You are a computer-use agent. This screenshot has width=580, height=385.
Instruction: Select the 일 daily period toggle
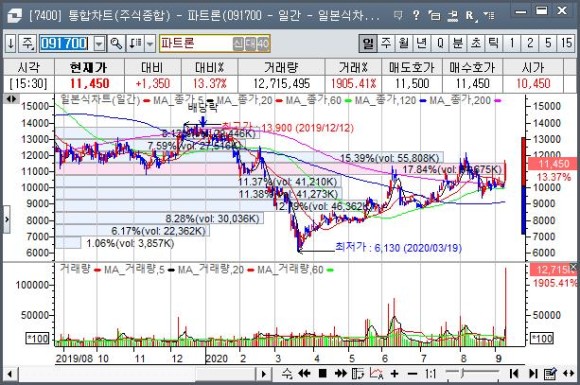(x=368, y=43)
